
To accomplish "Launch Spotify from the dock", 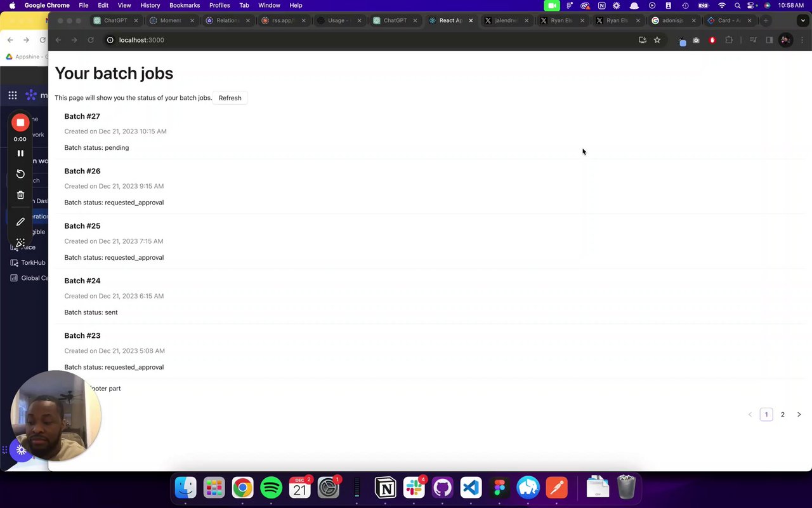I will pyautogui.click(x=271, y=488).
